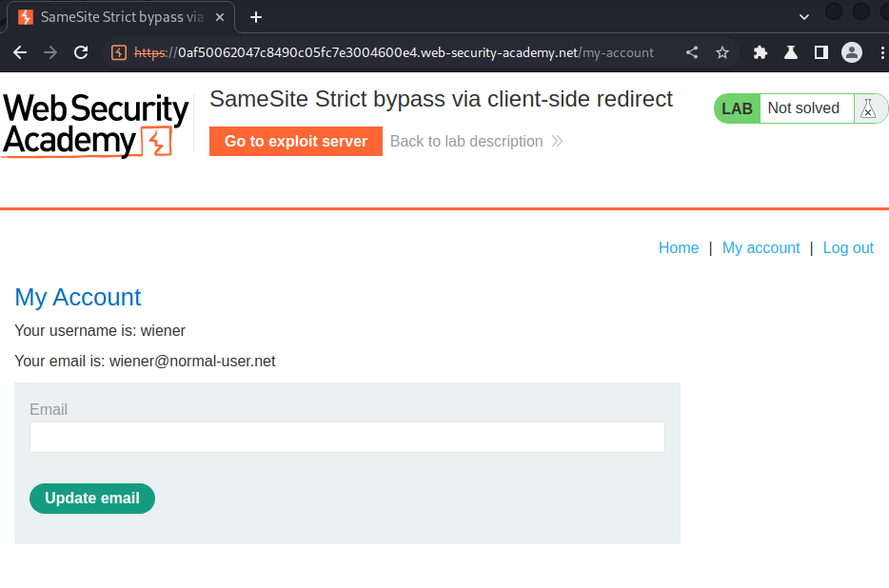Click the lab title heading text
The image size is (889, 588).
pyautogui.click(x=441, y=99)
